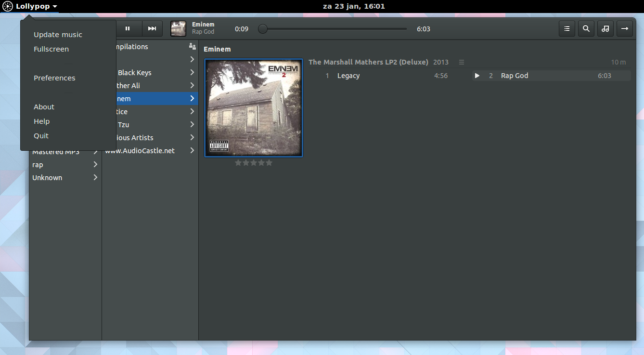Click the Compilations people icon

193,47
